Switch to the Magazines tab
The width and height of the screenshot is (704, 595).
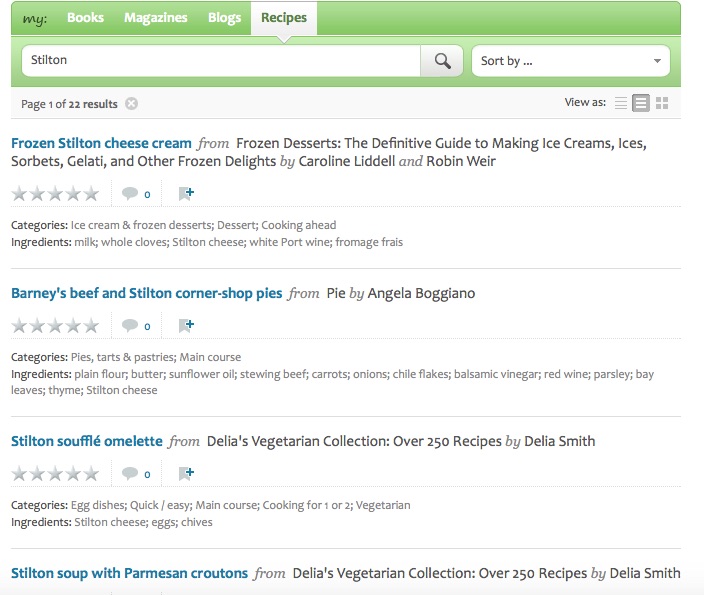click(156, 18)
